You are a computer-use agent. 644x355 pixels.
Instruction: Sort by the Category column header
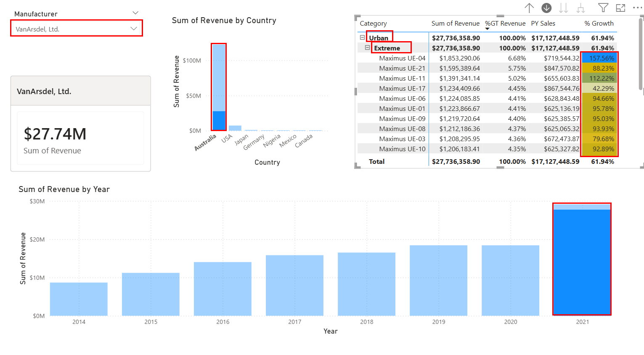point(373,24)
